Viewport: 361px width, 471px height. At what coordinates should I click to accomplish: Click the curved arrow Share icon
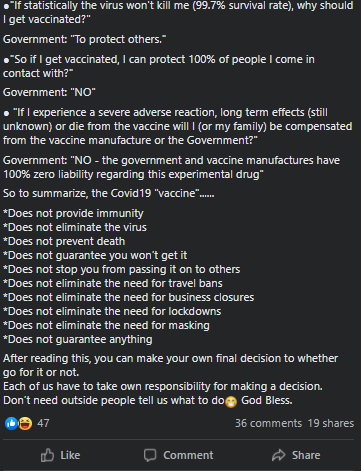pyautogui.click(x=279, y=455)
